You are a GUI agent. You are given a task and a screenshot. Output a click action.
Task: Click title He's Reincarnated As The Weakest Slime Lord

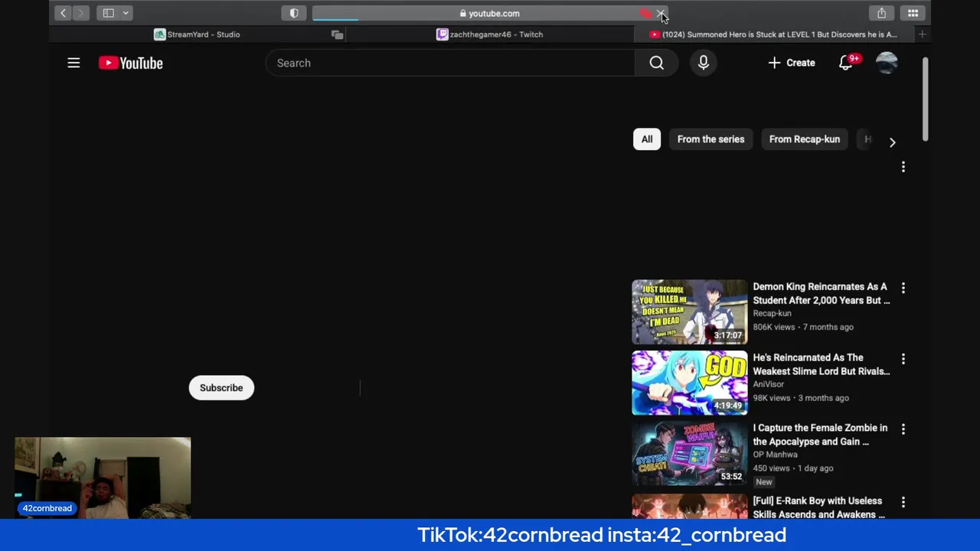click(821, 364)
